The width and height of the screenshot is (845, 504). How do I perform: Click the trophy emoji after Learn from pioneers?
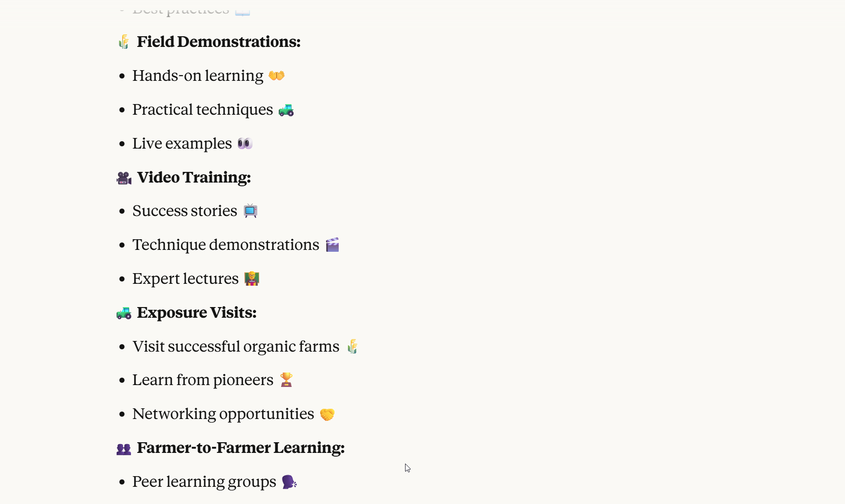click(286, 380)
